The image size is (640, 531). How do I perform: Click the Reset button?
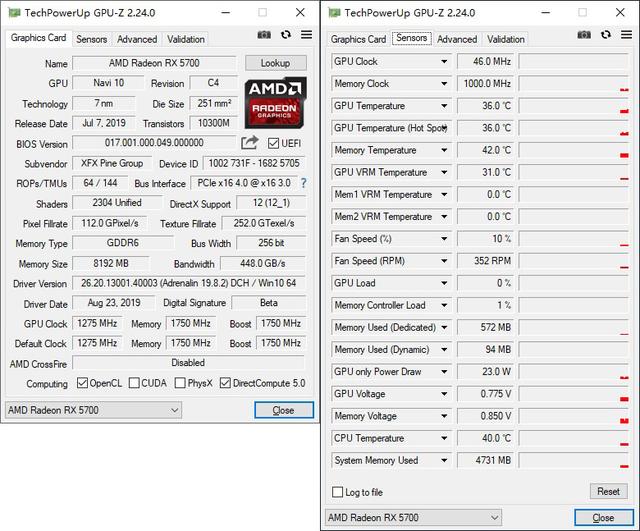coord(608,491)
